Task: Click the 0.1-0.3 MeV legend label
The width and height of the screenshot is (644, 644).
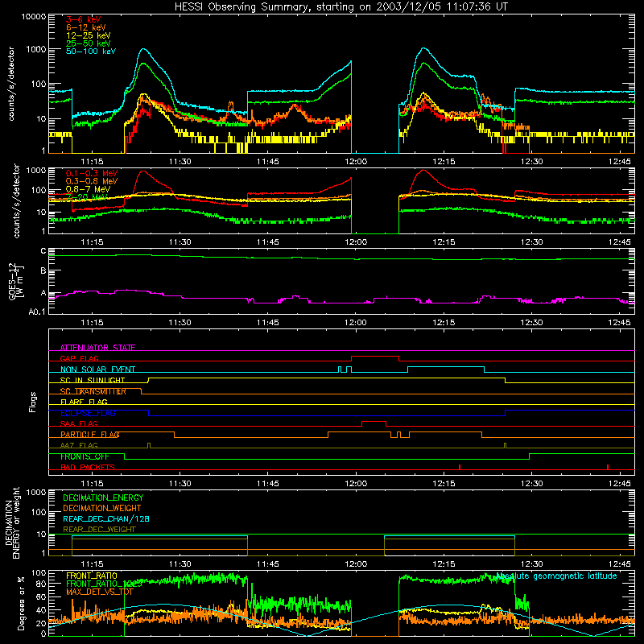Action: (x=92, y=173)
